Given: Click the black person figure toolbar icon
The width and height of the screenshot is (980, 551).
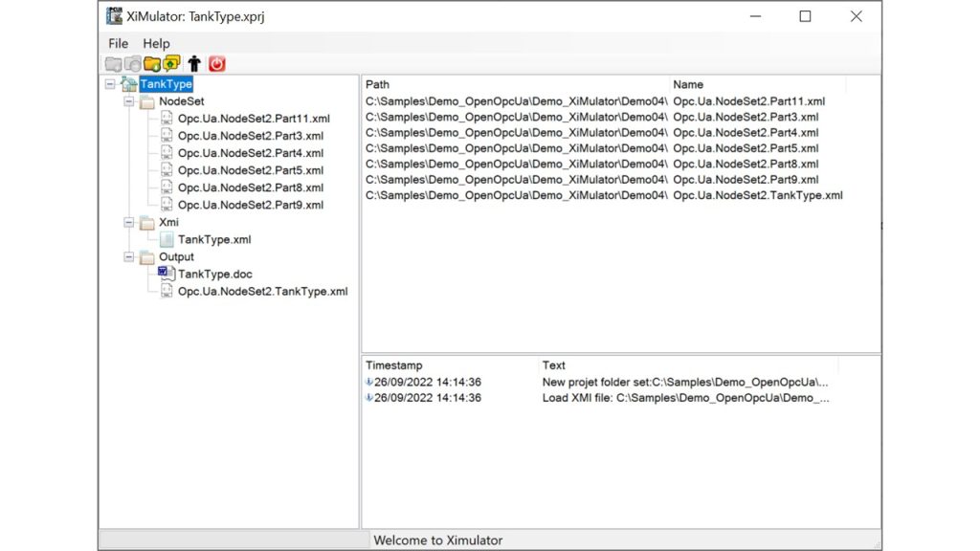Looking at the screenshot, I should (x=194, y=64).
